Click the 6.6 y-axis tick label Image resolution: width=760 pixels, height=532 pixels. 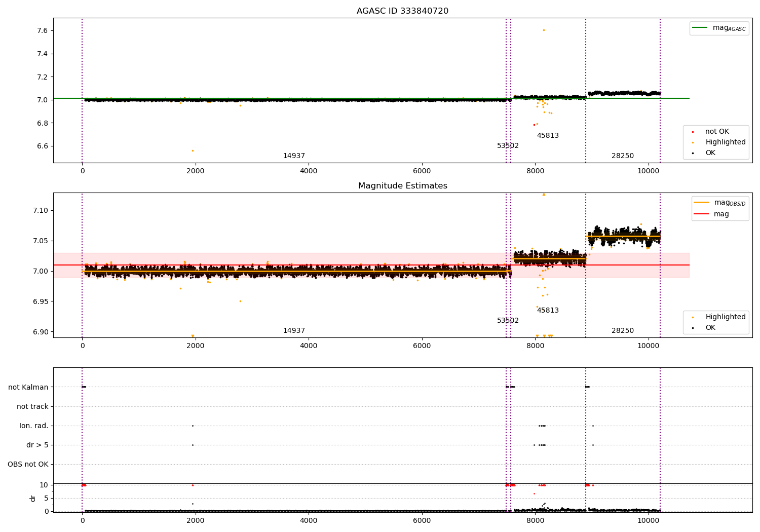click(43, 146)
